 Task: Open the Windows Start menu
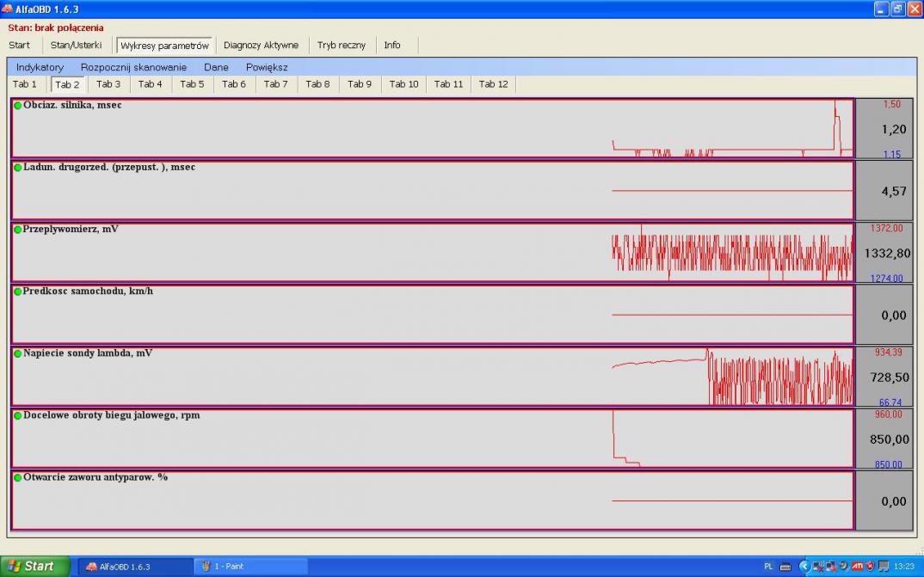pyautogui.click(x=34, y=567)
